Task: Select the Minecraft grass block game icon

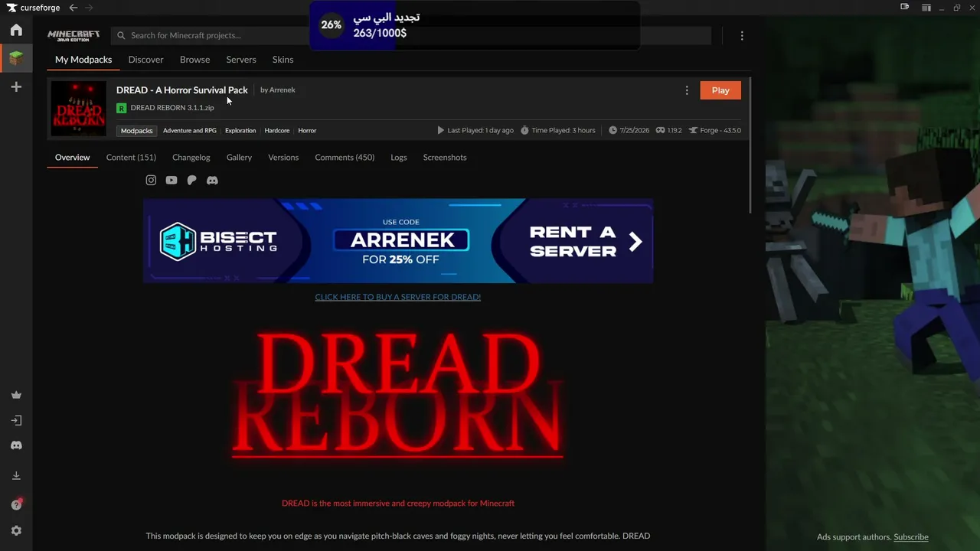Action: tap(16, 58)
